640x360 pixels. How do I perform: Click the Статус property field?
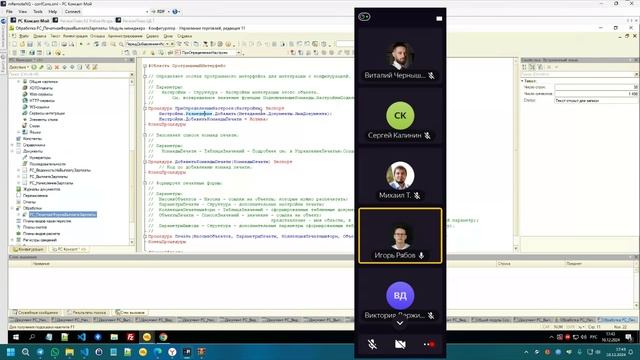pos(596,100)
